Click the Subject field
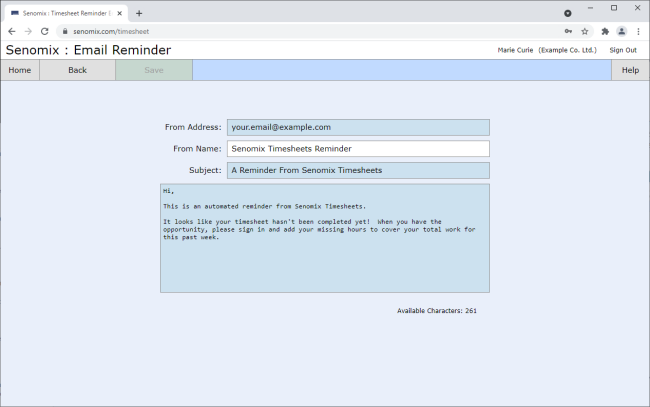Screen dimensions: 650x407 point(358,170)
